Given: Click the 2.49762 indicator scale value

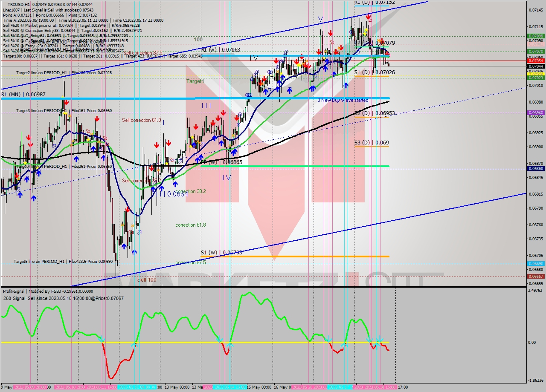Looking at the screenshot, I should [536, 291].
